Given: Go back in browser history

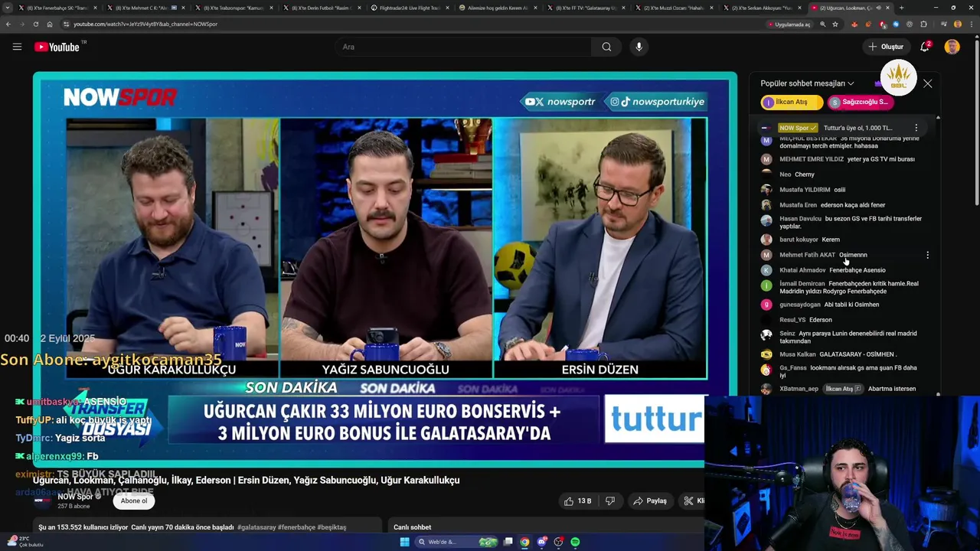Looking at the screenshot, I should (x=8, y=24).
